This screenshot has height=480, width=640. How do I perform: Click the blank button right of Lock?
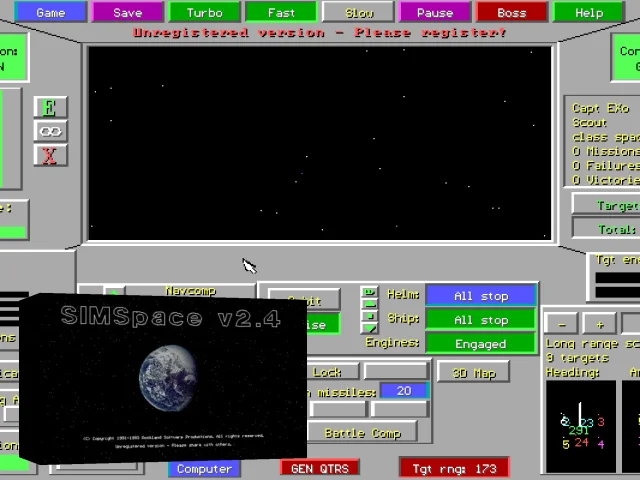[396, 372]
